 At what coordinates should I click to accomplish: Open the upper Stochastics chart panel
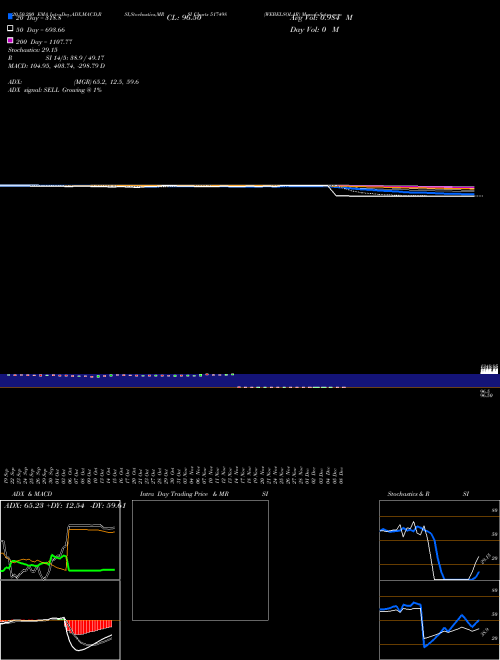pos(439,540)
